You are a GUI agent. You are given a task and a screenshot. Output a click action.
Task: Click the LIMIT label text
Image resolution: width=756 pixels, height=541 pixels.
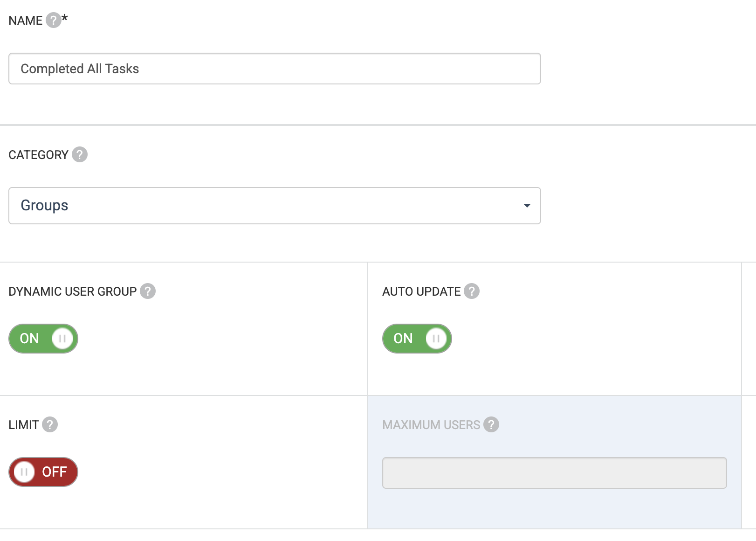[x=24, y=425]
